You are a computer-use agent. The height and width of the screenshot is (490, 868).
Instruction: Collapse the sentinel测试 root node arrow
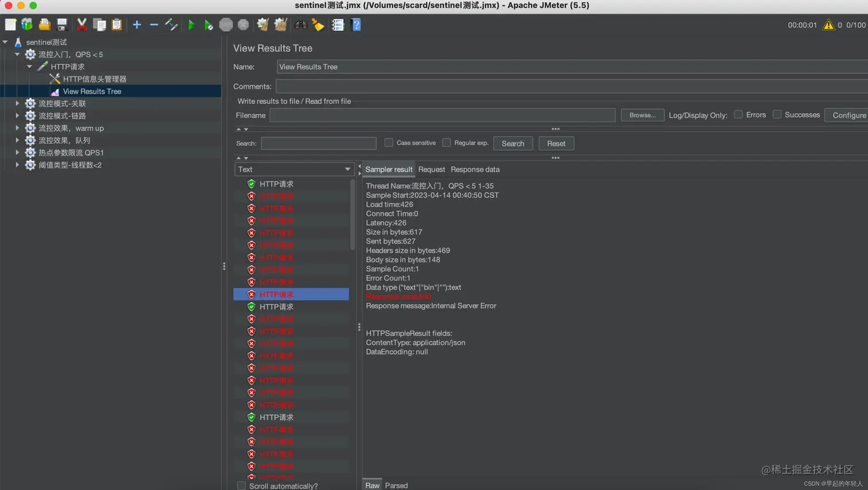[x=5, y=42]
